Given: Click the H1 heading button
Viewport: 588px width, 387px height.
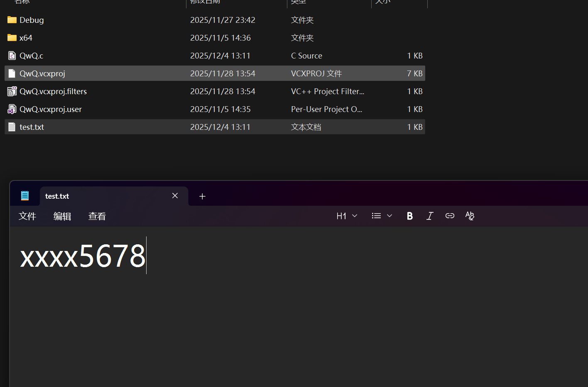Looking at the screenshot, I should [x=341, y=216].
